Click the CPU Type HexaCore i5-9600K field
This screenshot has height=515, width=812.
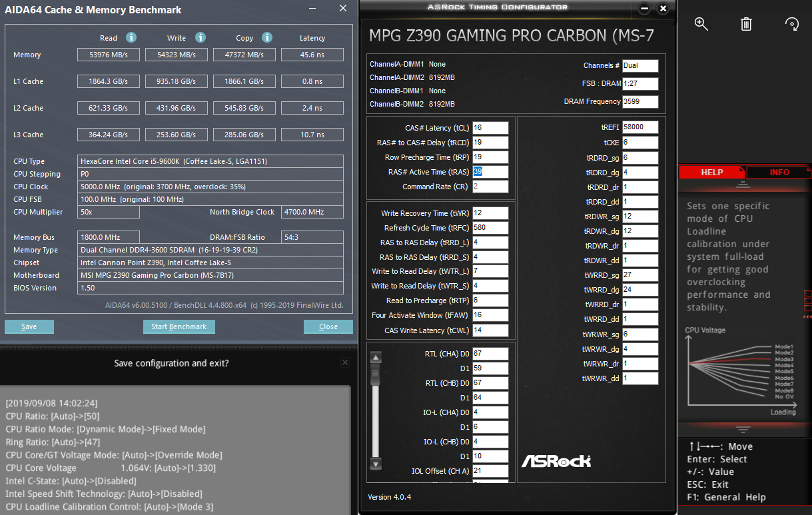pyautogui.click(x=210, y=161)
